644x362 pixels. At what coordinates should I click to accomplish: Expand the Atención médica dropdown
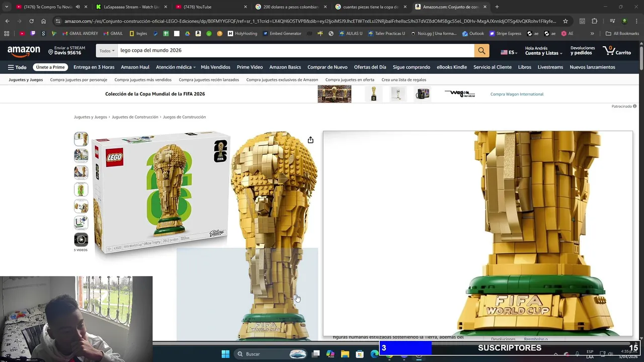(x=176, y=67)
